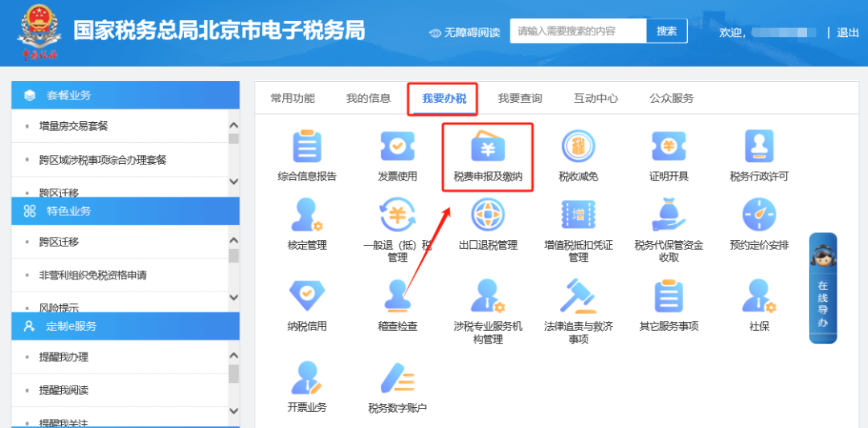
Task: Click up arrow of 套餐业务 list scrollbar
Action: [x=234, y=126]
